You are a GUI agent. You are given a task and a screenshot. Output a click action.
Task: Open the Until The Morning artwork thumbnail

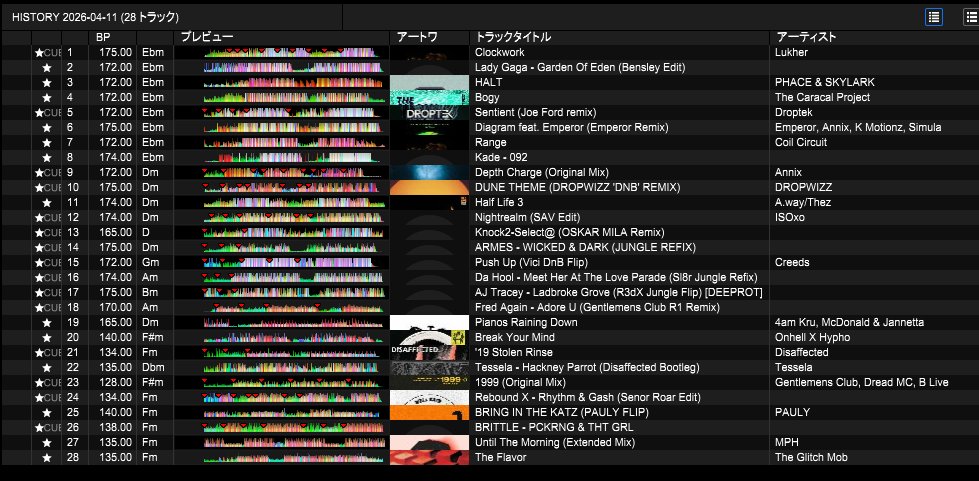tap(430, 442)
